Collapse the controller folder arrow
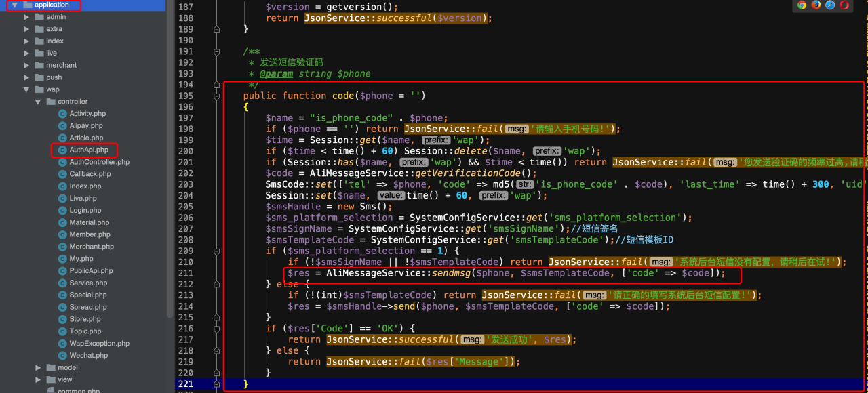Screen dimensions: 868x393 39,102
